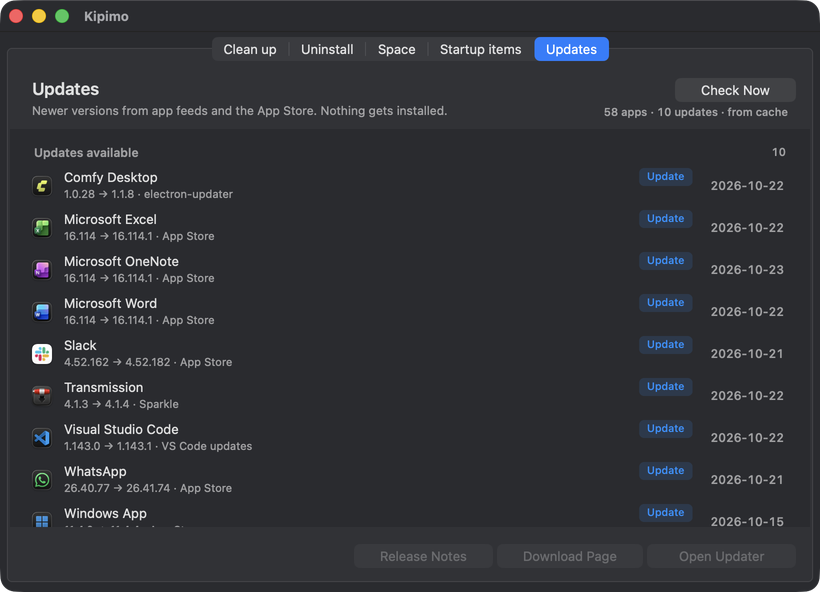Viewport: 820px width, 592px height.
Task: Select the Transmission row title
Action: (103, 388)
